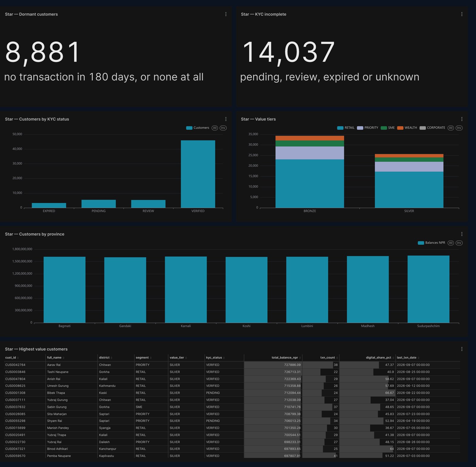Click customer name Tashi Neupane
The width and height of the screenshot is (476, 467).
pyautogui.click(x=58, y=372)
